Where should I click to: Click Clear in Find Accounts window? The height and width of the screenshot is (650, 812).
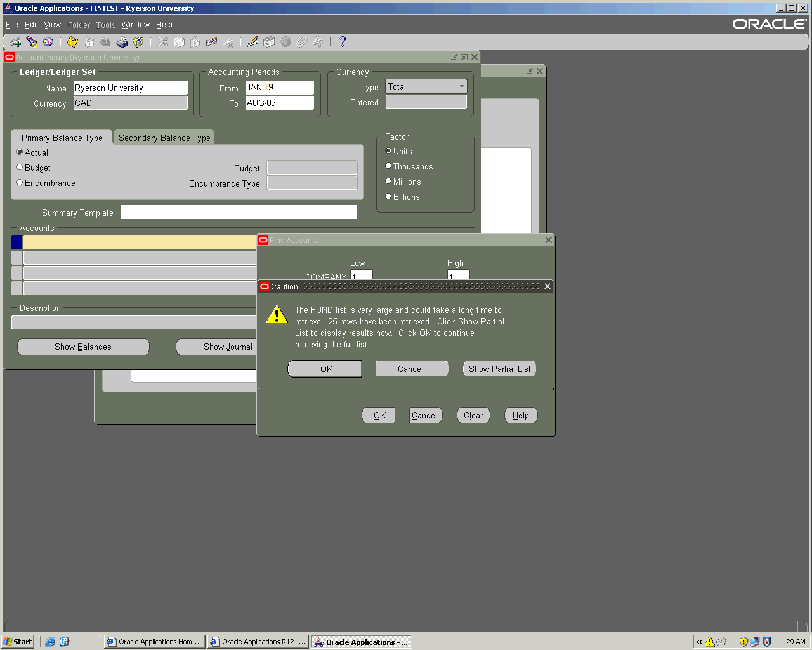pyautogui.click(x=473, y=415)
